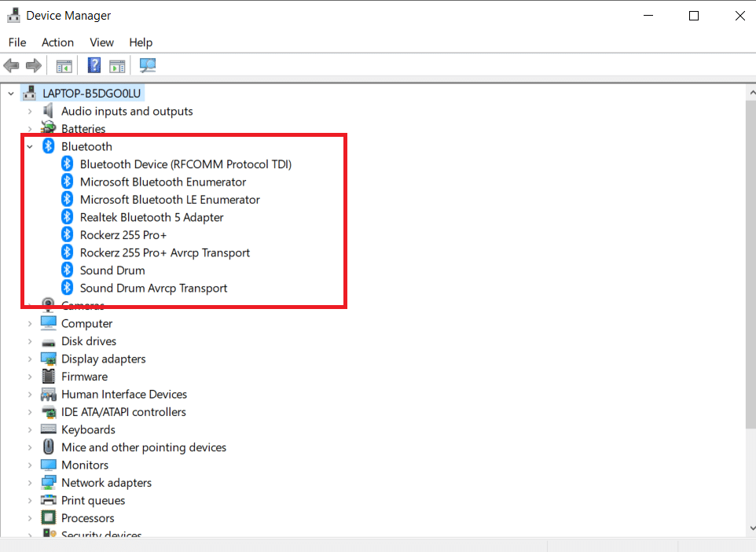756x552 pixels.
Task: Click Show/Hide Console Tree toolbar icon
Action: pyautogui.click(x=64, y=65)
